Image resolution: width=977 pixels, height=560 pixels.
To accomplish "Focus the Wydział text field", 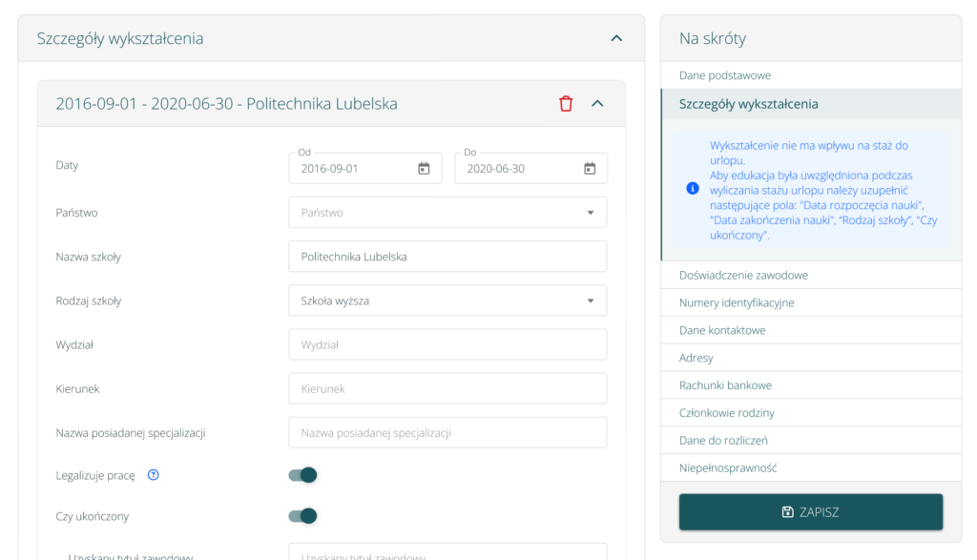I will [447, 344].
